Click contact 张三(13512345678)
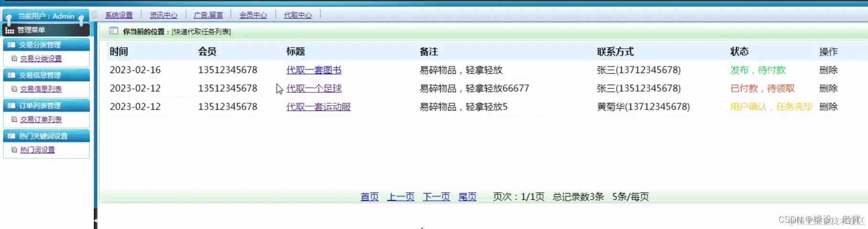This screenshot has width=868, height=229. (639, 88)
